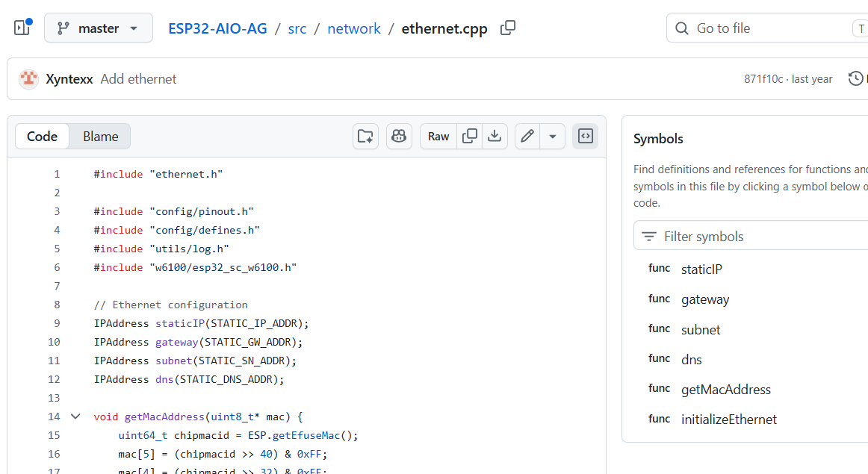Switch to the Blame tab
The image size is (868, 474).
click(100, 136)
